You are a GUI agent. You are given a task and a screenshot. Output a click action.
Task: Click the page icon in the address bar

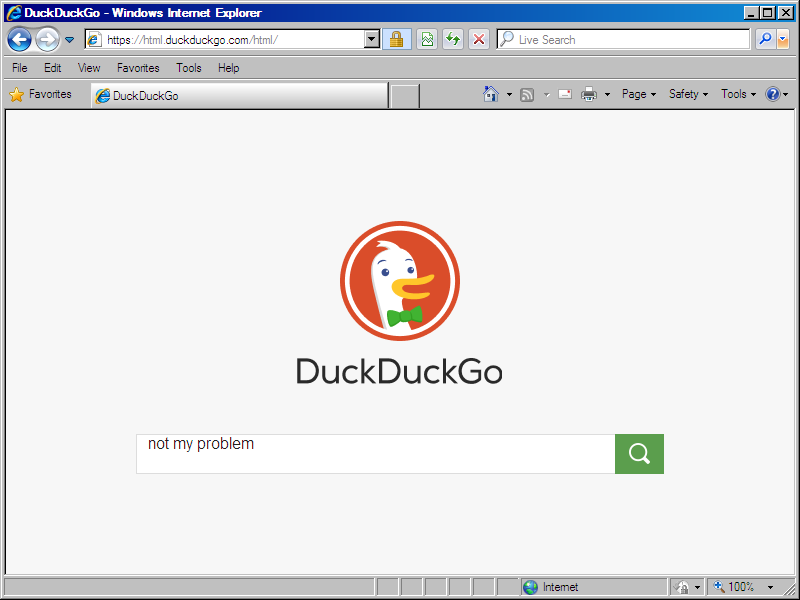(x=94, y=40)
